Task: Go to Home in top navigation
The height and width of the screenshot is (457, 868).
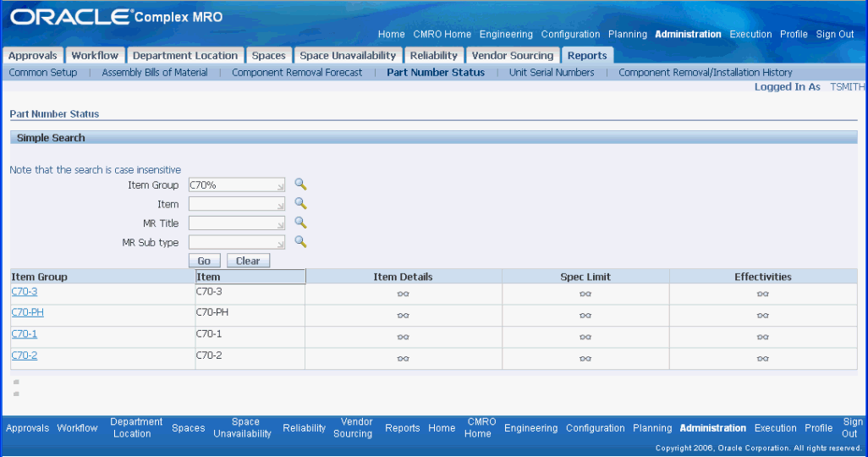Action: tap(392, 35)
